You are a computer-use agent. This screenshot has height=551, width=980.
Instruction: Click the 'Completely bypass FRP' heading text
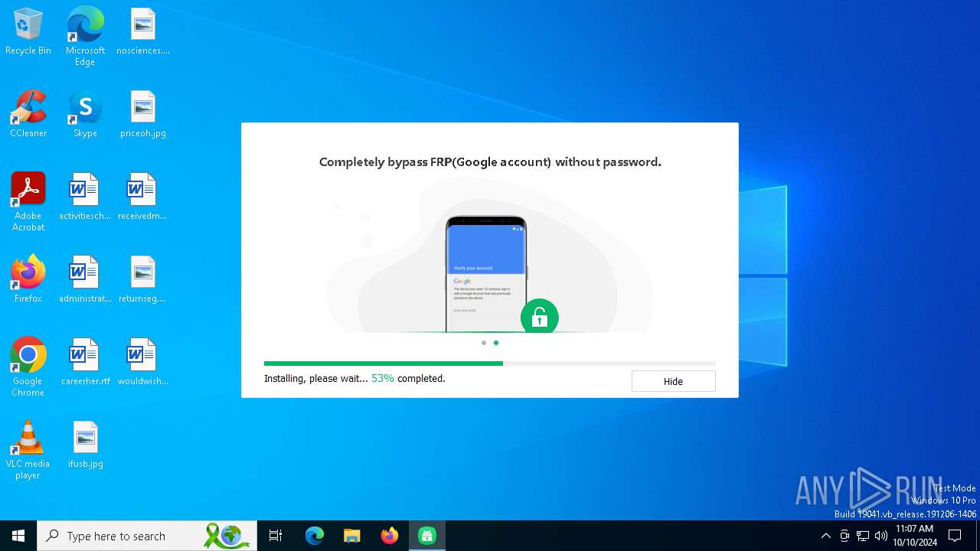coord(490,162)
